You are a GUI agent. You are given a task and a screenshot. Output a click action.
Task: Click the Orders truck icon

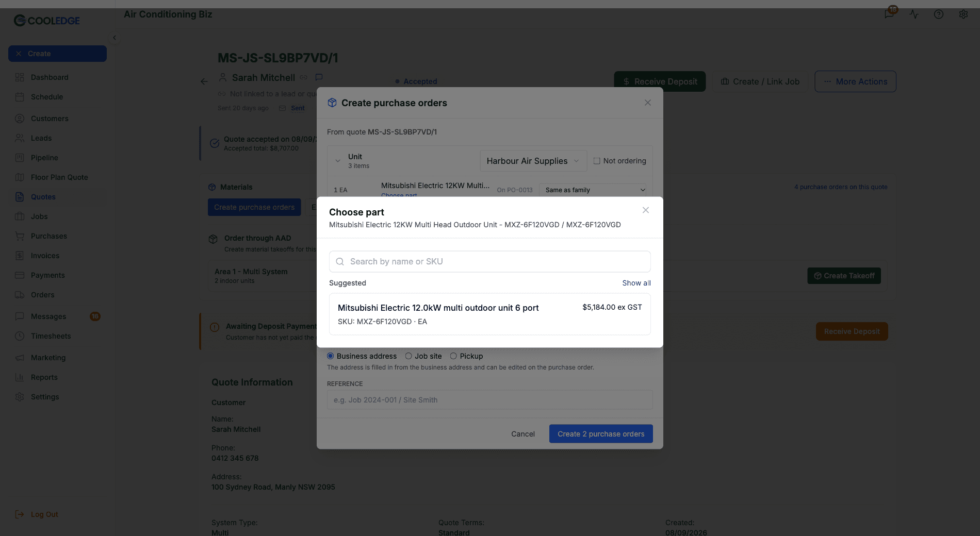[20, 295]
